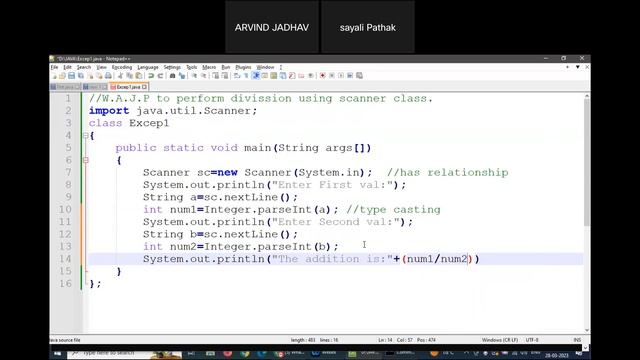This screenshot has width=640, height=360.
Task: Click the Copy toolbar icon
Action: [x=130, y=76]
